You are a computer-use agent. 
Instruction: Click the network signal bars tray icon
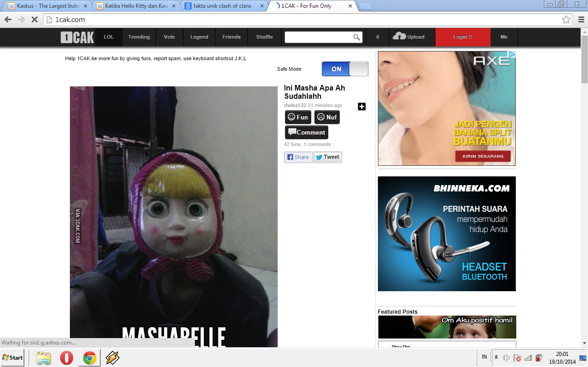[528, 357]
